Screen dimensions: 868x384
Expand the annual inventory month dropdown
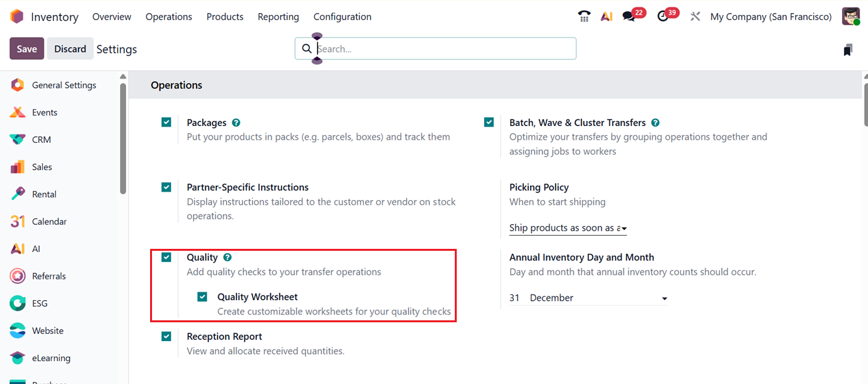coord(598,298)
